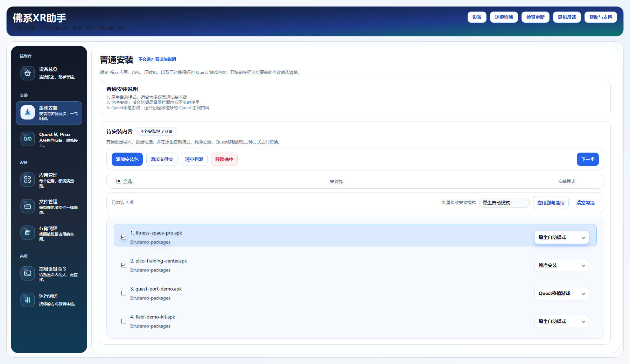The width and height of the screenshot is (630, 364).
Task: Click the 已勾选 2 项 status text
Action: 122,203
